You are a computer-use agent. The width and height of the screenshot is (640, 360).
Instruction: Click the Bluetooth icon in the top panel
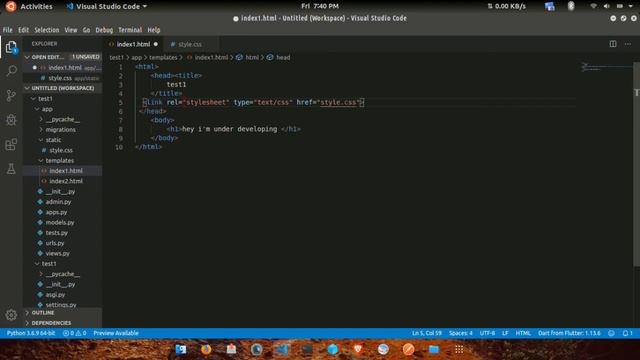pyautogui.click(x=571, y=6)
